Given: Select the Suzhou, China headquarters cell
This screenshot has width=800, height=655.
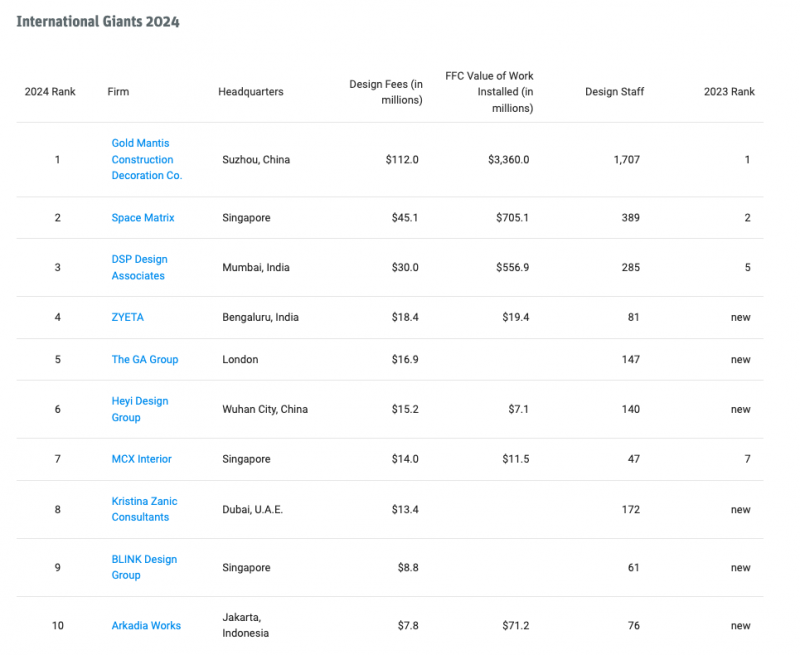Looking at the screenshot, I should pyautogui.click(x=256, y=160).
